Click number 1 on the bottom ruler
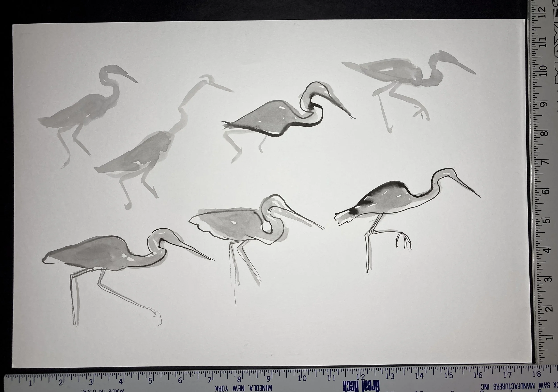Viewport: 558px width, 392px height. (x=30, y=384)
